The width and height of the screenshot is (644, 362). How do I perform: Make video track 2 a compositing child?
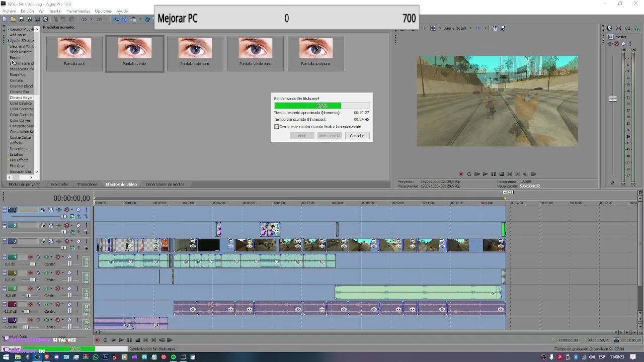pyautogui.click(x=86, y=232)
